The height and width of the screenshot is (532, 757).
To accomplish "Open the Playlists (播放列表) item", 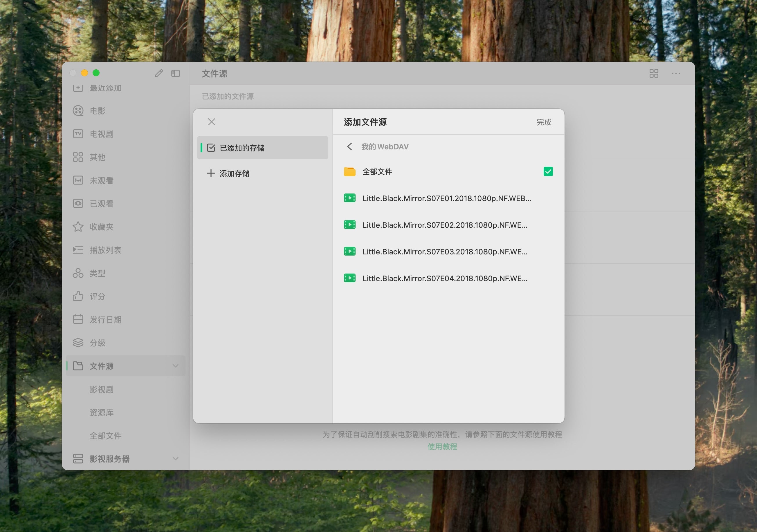I will pyautogui.click(x=125, y=250).
